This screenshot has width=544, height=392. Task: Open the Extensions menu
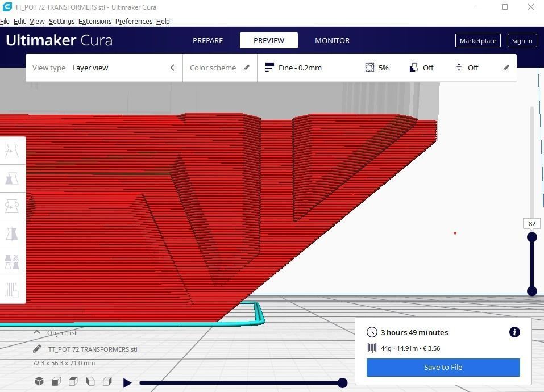tap(95, 22)
